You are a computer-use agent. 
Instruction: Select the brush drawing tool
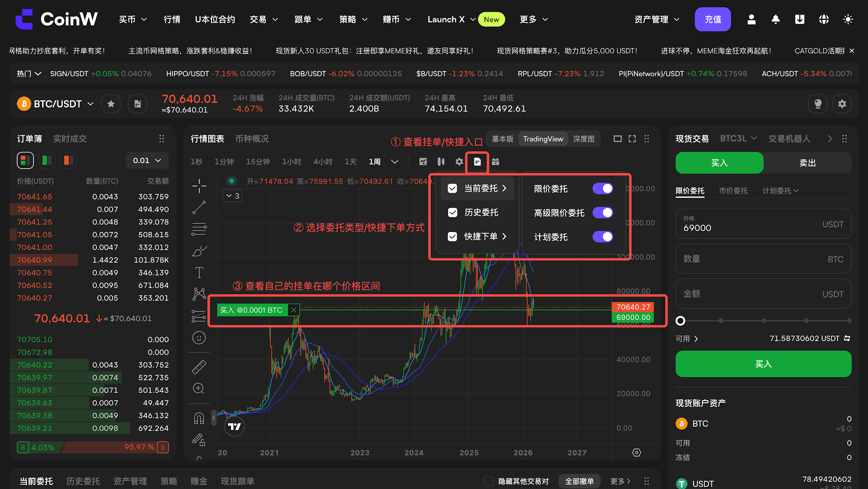click(x=199, y=251)
